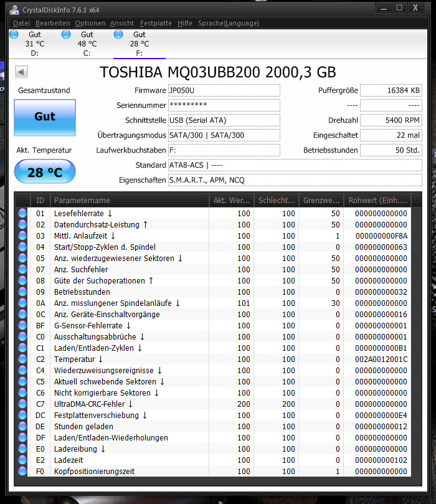Click status orb of Güte der Suchoperationen row
Viewport: 436px width, 504px height.
22,280
